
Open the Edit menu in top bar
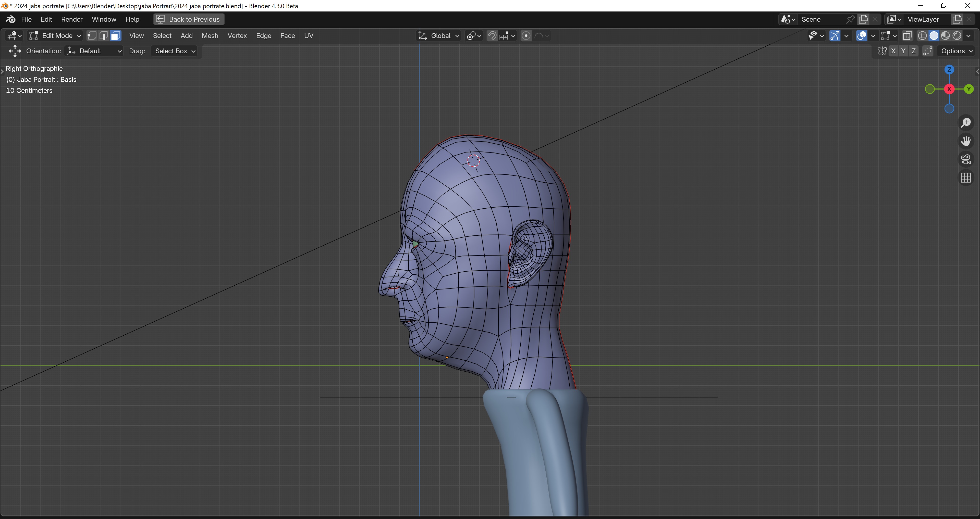click(x=46, y=19)
